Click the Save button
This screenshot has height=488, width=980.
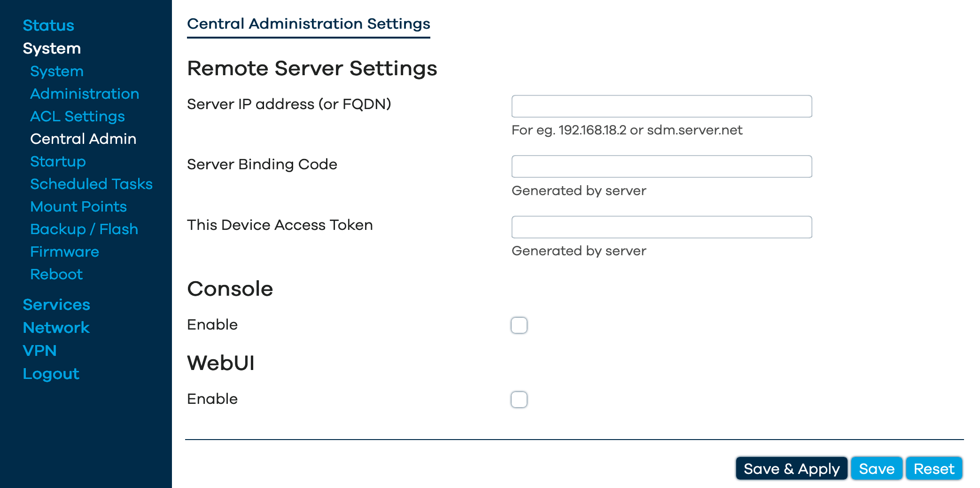(877, 469)
